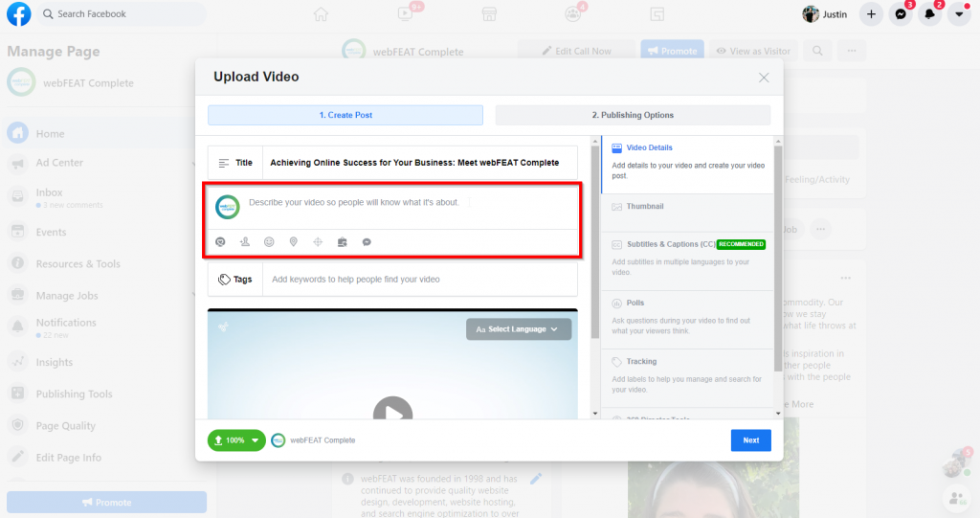This screenshot has height=518, width=980.
Task: Open Subtitles & Captions (CC) section
Action: pos(687,261)
